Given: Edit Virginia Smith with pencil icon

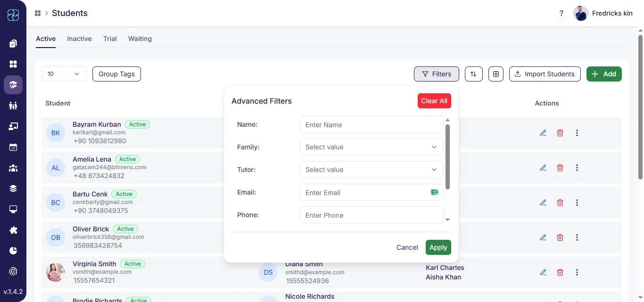Looking at the screenshot, I should coord(543,272).
